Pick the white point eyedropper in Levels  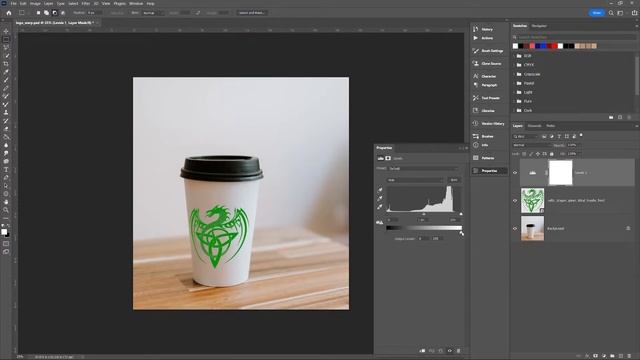click(380, 207)
